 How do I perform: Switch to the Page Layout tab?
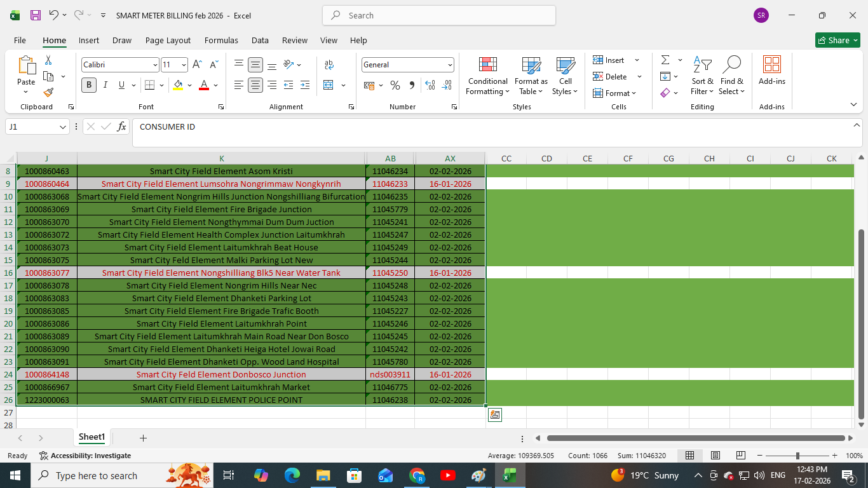point(168,40)
